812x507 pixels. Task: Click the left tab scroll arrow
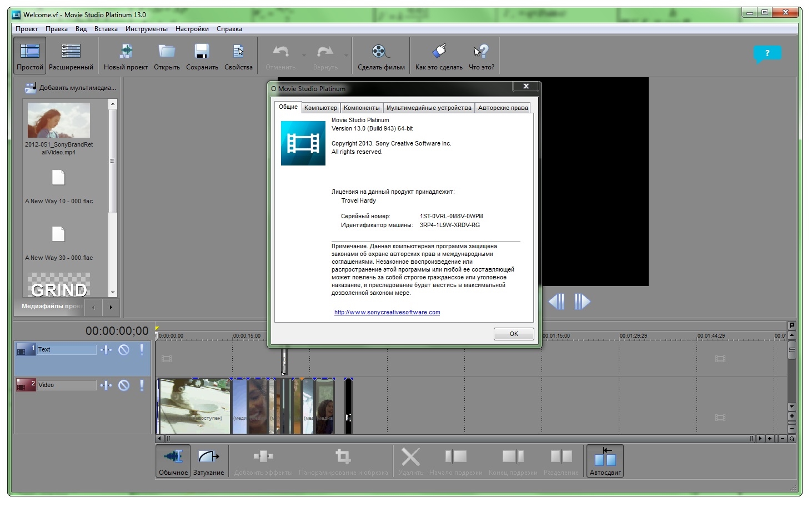pyautogui.click(x=93, y=307)
